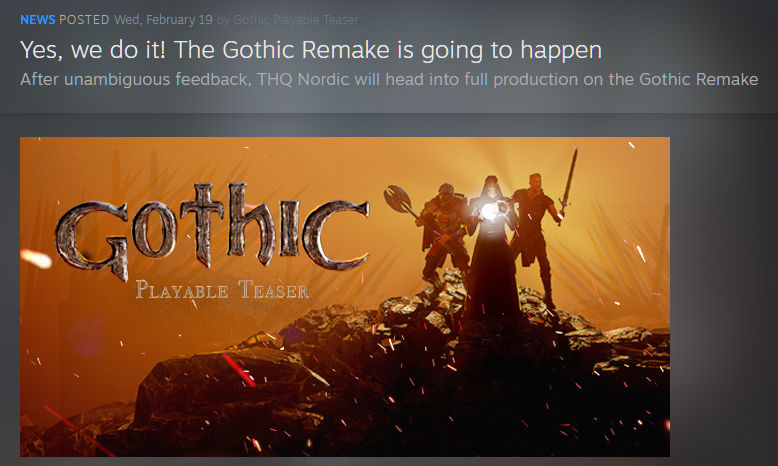
Task: Click 'Playable Teaser' text under the logo
Action: click(x=222, y=291)
